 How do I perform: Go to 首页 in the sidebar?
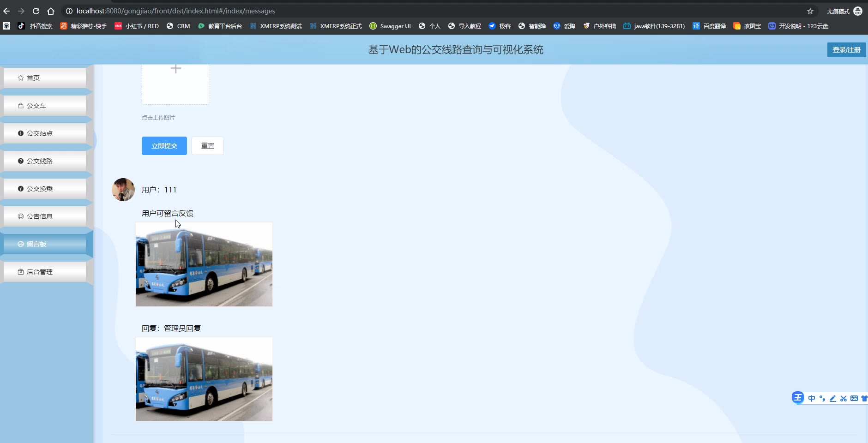click(45, 78)
